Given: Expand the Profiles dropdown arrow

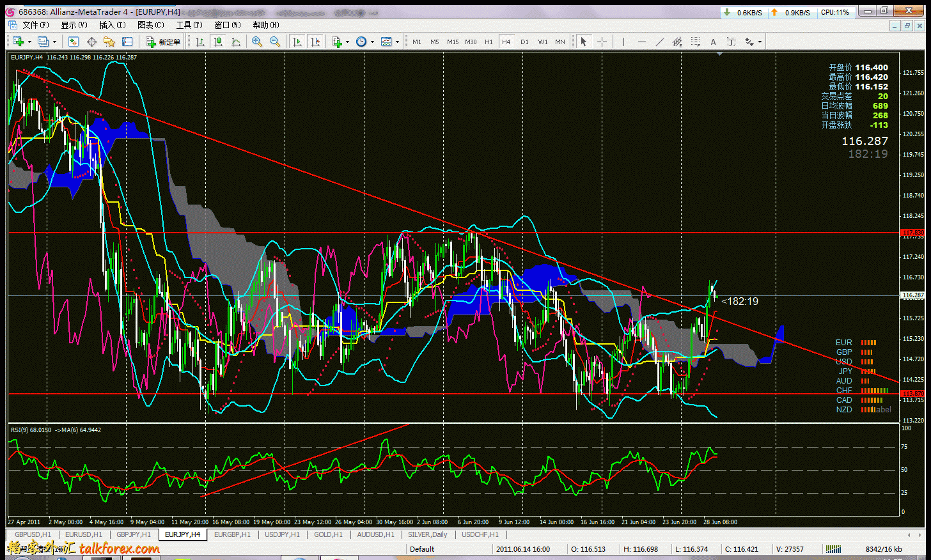Looking at the screenshot, I should (54, 42).
